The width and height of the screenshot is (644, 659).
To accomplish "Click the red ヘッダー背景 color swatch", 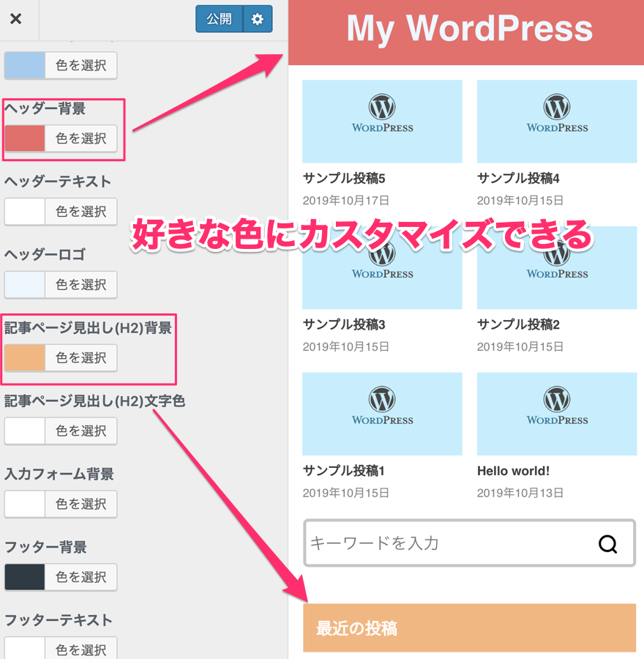I will coord(25,138).
